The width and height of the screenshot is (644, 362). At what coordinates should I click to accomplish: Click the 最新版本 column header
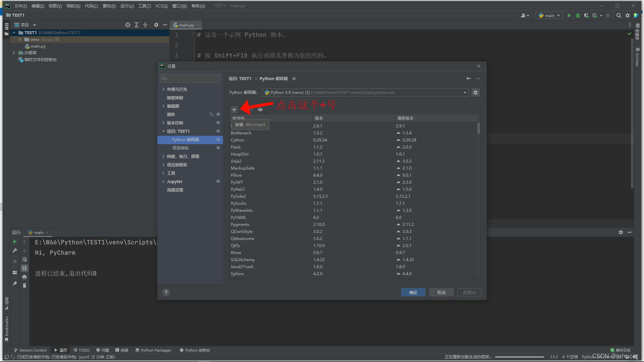click(x=405, y=118)
